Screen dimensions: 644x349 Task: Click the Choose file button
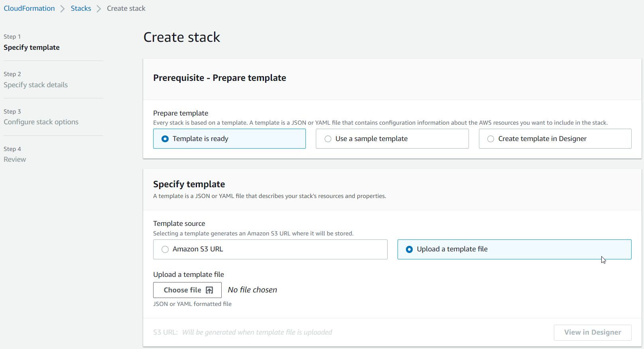pyautogui.click(x=187, y=290)
